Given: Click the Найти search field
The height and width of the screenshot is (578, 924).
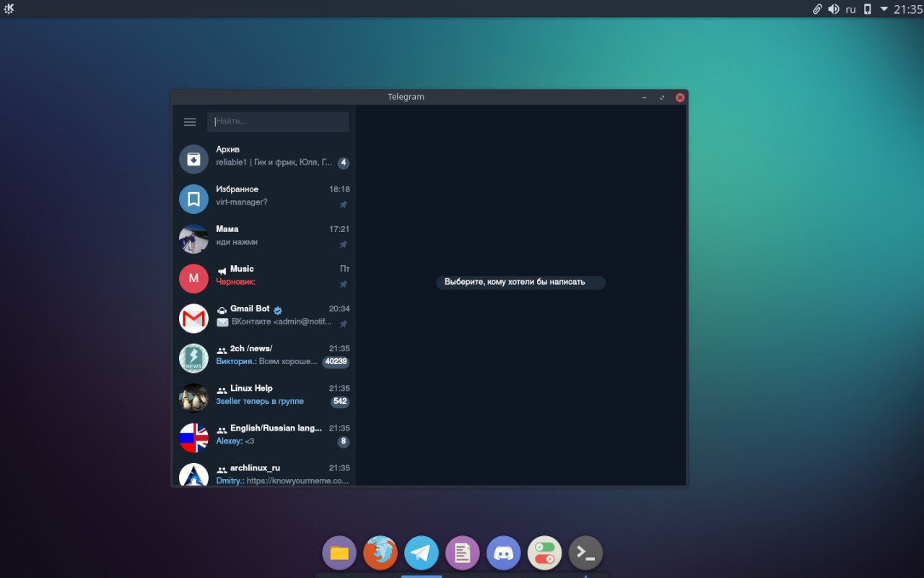Looking at the screenshot, I should click(278, 121).
